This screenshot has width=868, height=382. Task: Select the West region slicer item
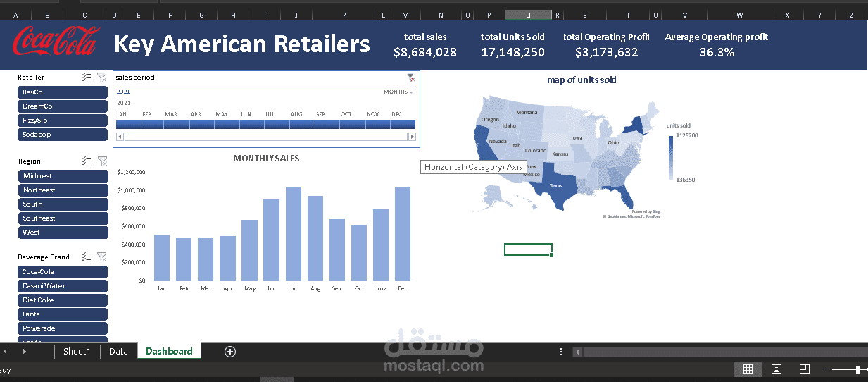(x=63, y=233)
